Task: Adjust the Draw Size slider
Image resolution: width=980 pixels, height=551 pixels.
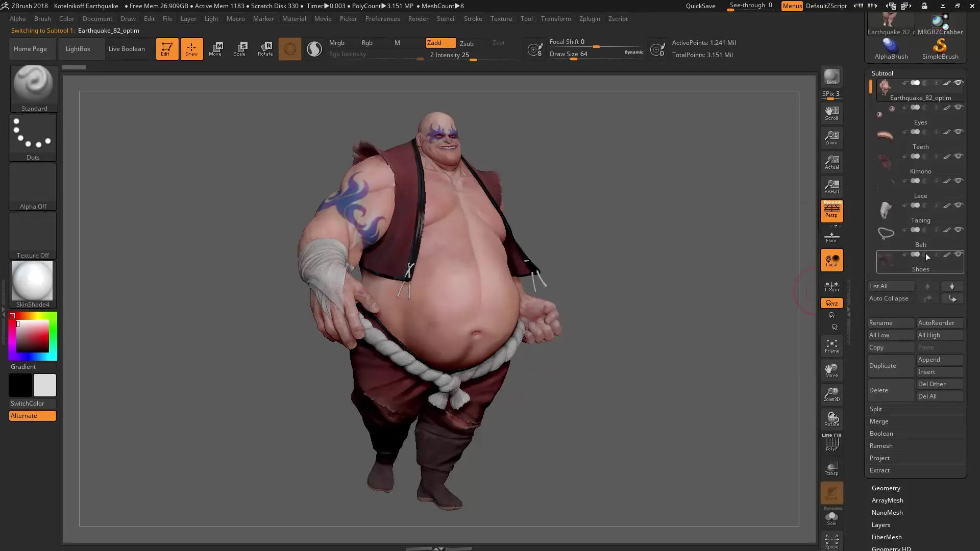Action: (x=596, y=54)
